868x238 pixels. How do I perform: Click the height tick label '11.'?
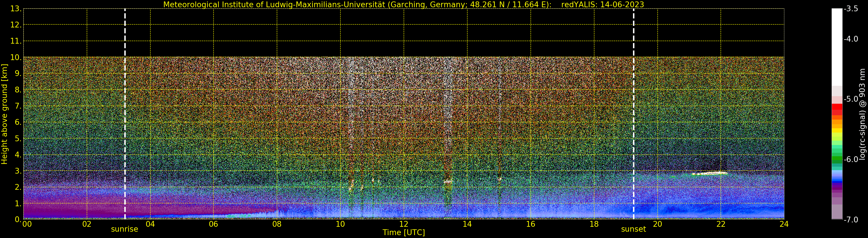16,41
